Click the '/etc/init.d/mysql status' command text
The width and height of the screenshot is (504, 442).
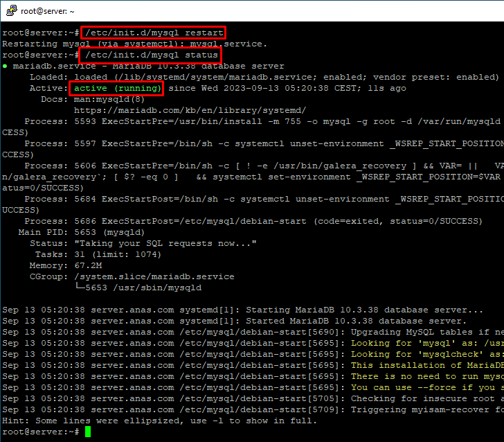point(152,55)
